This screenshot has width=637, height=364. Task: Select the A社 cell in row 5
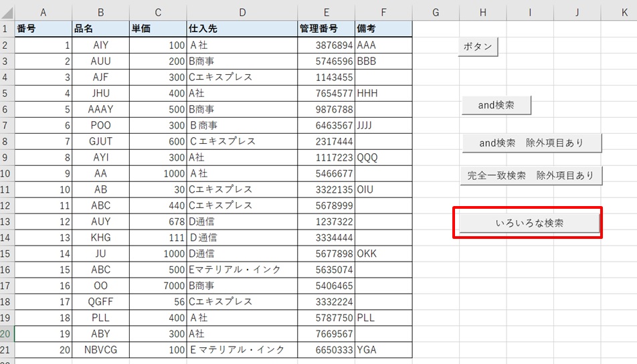coord(242,94)
